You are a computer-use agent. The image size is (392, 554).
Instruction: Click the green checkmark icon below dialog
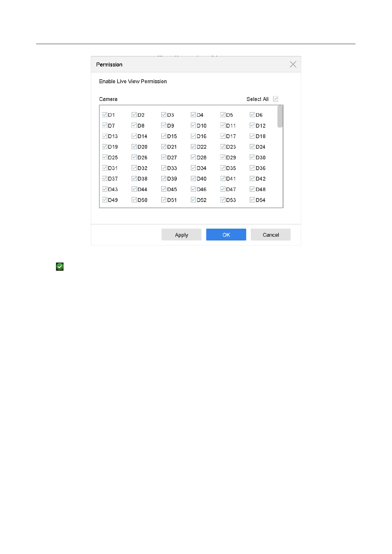[x=60, y=266]
